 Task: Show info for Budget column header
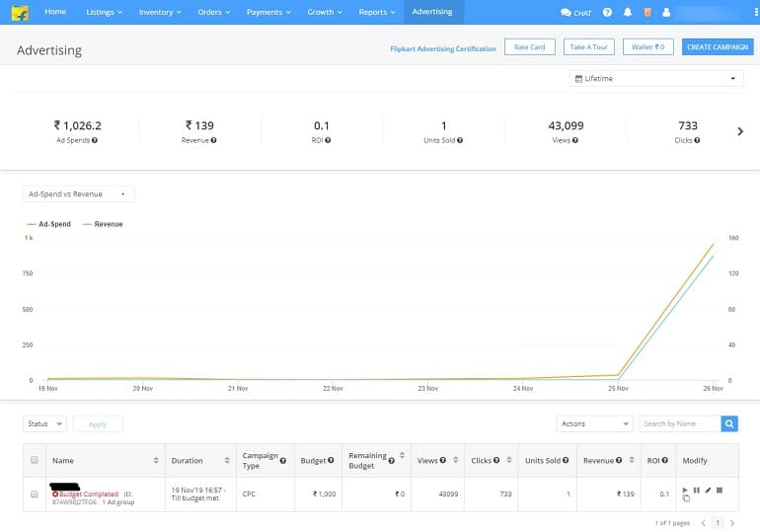tap(331, 460)
